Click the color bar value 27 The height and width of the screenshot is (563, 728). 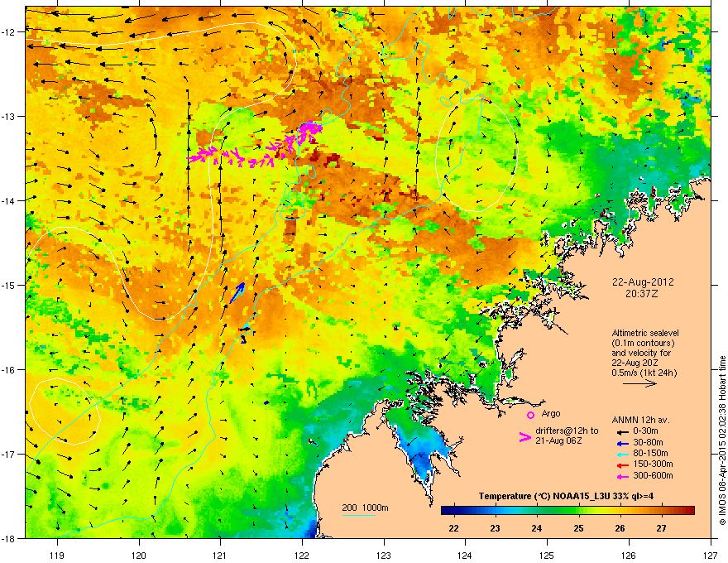662,528
